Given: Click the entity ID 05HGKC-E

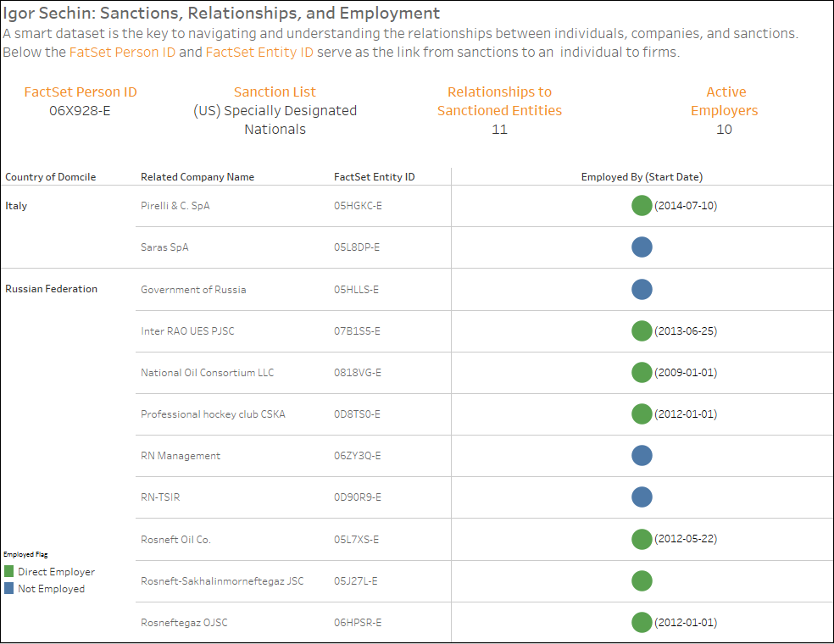Looking at the screenshot, I should (359, 206).
